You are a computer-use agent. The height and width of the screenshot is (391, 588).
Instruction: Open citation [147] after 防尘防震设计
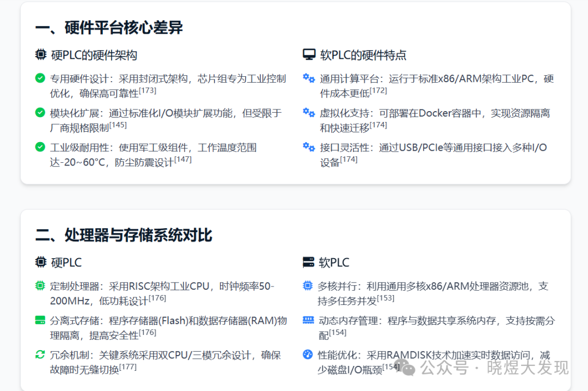[183, 160]
